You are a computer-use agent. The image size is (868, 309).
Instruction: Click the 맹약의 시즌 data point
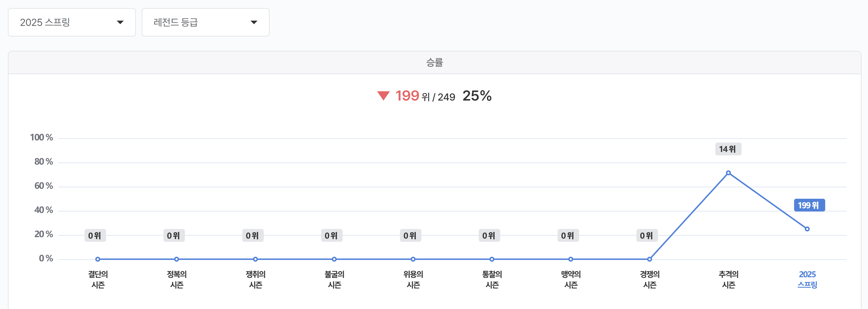[x=571, y=259]
